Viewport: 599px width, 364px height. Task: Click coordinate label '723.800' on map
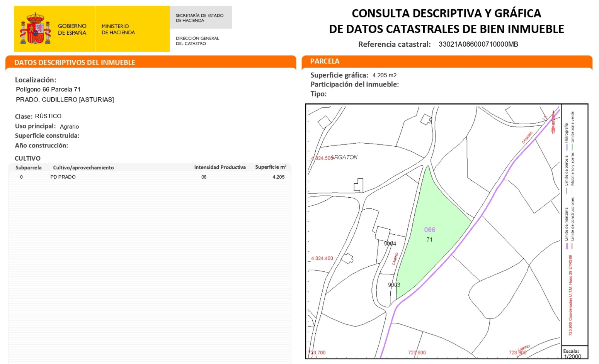click(417, 352)
